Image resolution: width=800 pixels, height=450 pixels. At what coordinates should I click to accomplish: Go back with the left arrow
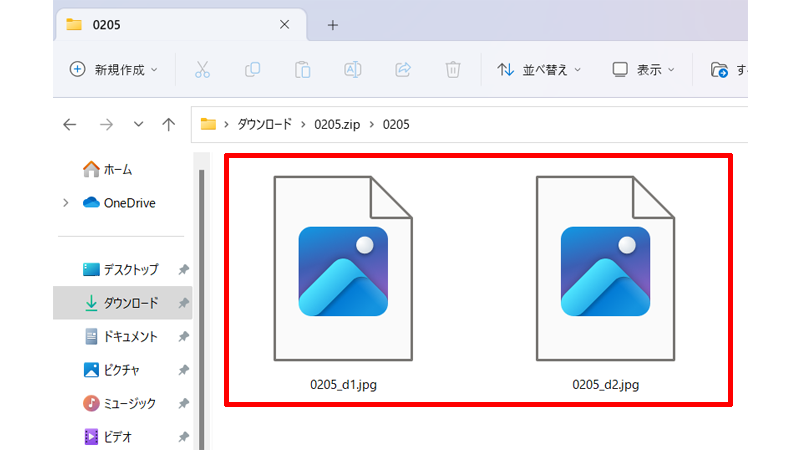coord(69,124)
